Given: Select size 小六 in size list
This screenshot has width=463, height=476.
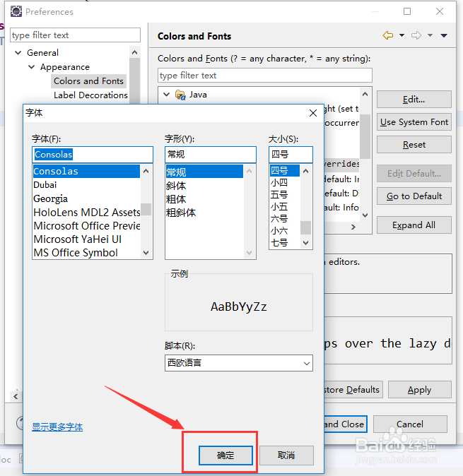Looking at the screenshot, I should (285, 231).
